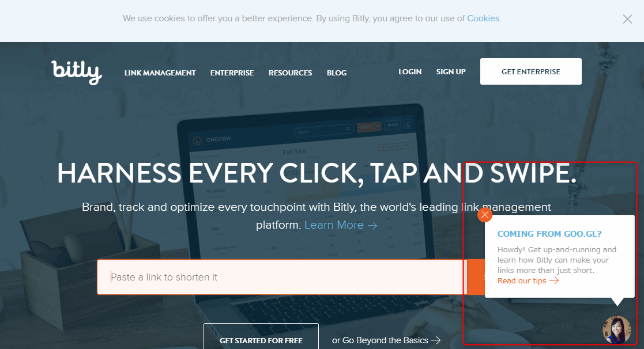Open the Cookies policy link
The width and height of the screenshot is (644, 349).
(x=483, y=18)
